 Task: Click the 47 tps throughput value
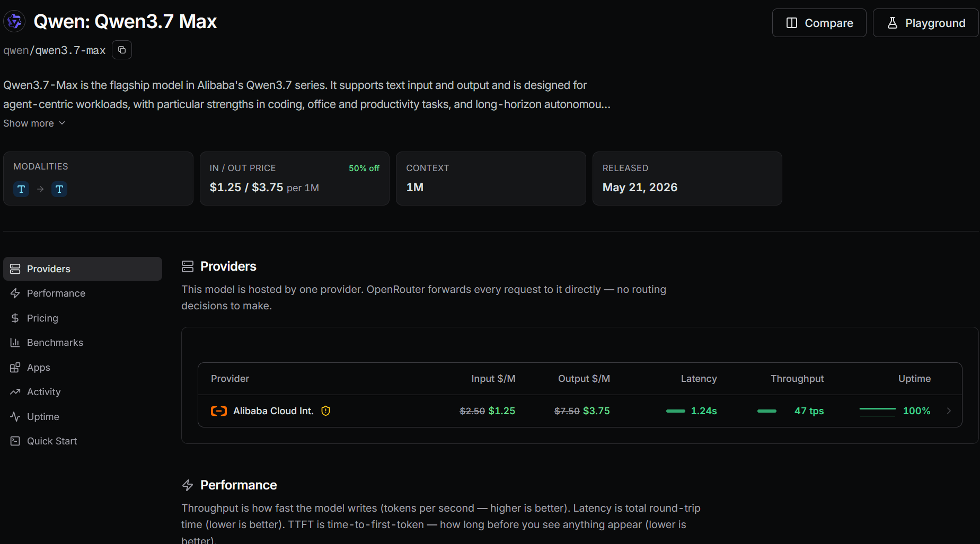click(809, 411)
